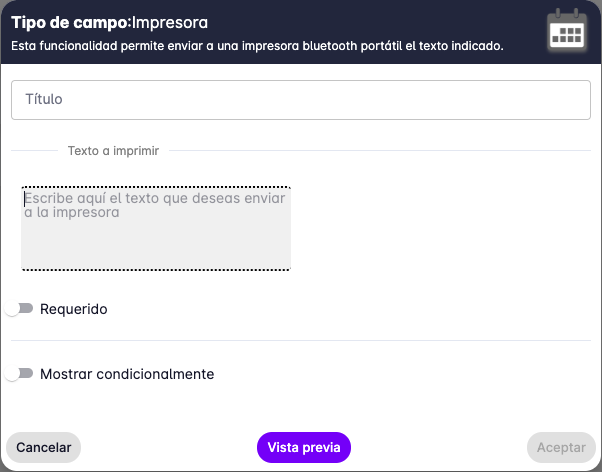Click the bluetooth printer description text

click(x=256, y=45)
